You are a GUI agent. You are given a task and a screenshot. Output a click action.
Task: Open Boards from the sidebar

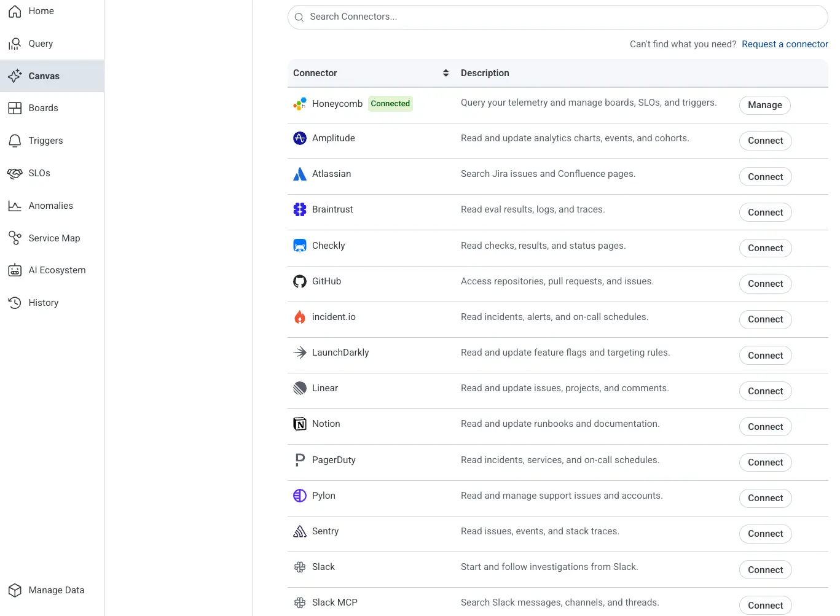(x=52, y=108)
